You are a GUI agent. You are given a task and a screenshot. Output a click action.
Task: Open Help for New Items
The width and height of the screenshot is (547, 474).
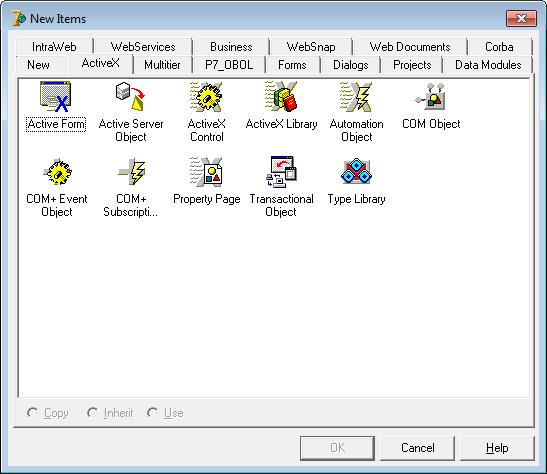click(497, 448)
